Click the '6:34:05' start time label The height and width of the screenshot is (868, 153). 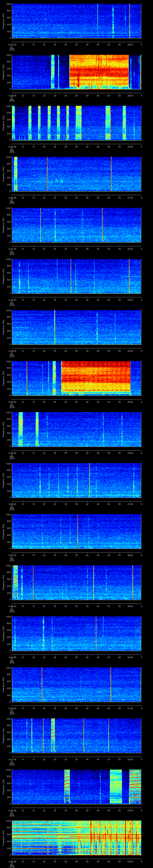(12, 402)
